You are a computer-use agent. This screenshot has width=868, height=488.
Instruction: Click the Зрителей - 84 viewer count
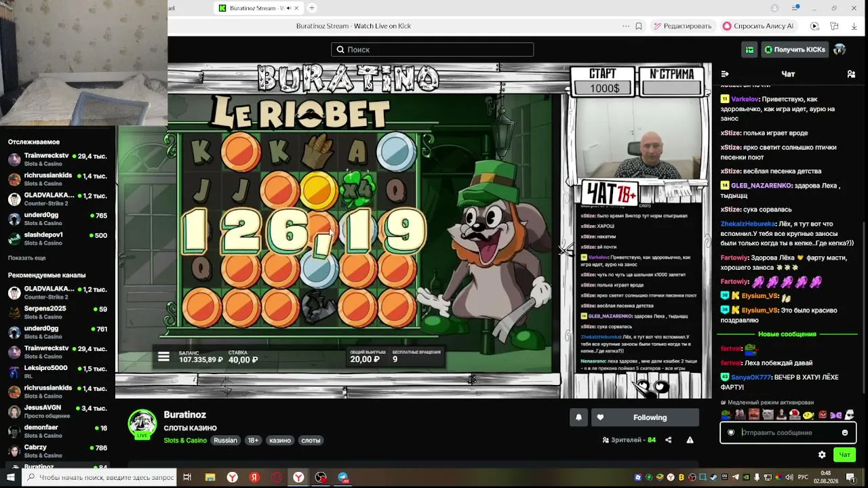pos(629,440)
